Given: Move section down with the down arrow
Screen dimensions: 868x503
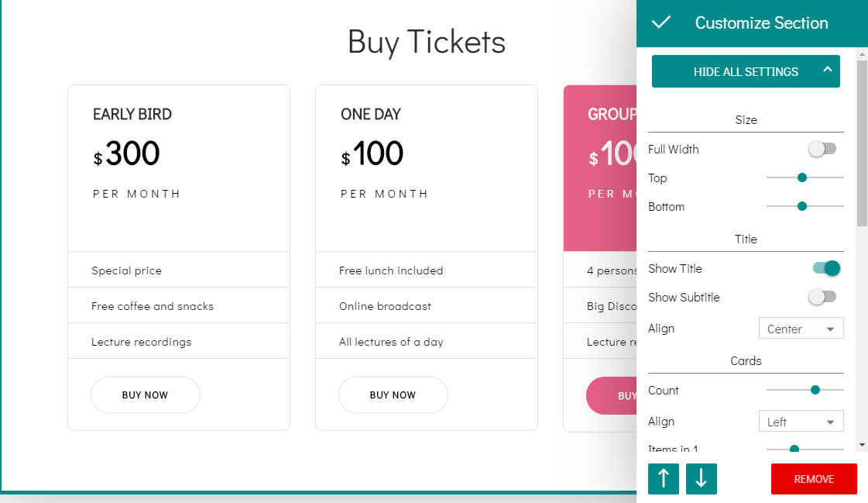Looking at the screenshot, I should (x=702, y=479).
